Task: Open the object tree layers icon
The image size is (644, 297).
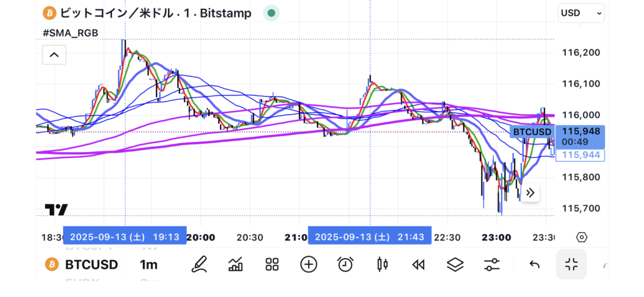Action: (455, 264)
